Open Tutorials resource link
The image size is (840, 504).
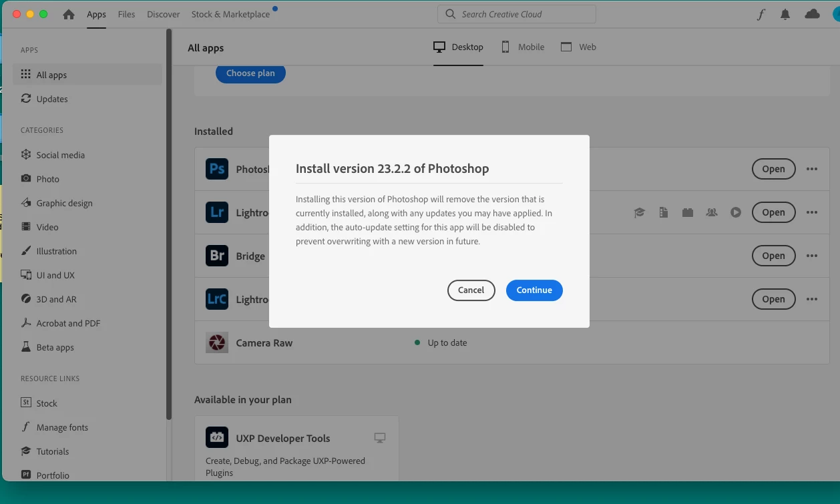(87, 451)
